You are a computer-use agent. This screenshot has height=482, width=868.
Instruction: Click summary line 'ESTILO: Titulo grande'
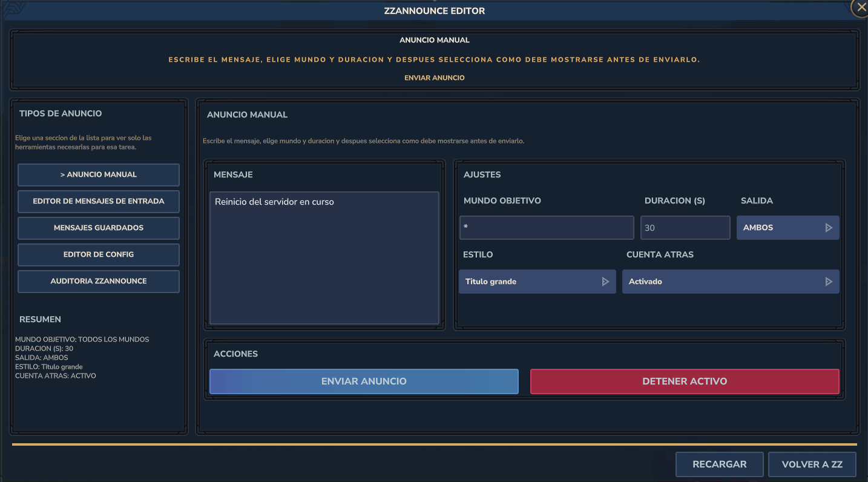tap(49, 366)
